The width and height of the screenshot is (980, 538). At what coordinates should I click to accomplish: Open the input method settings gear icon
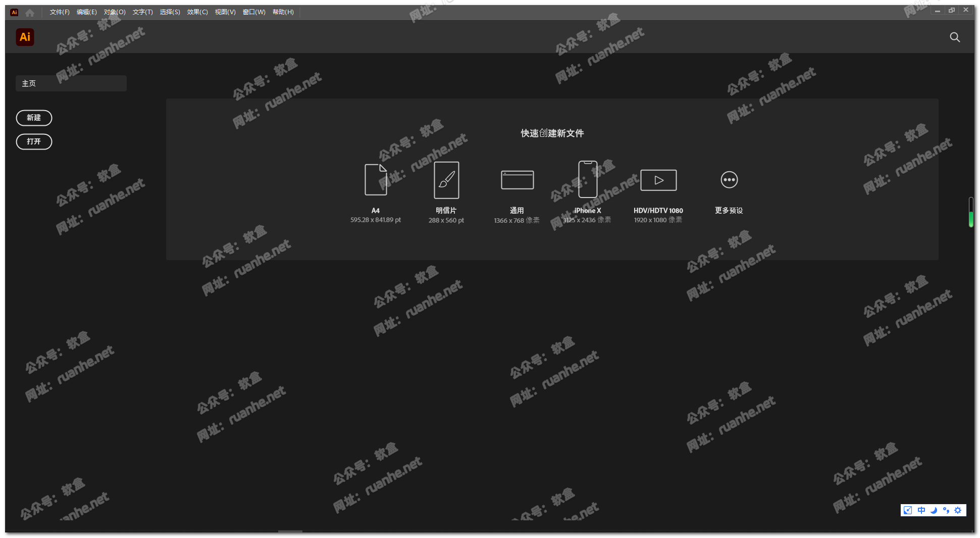click(x=958, y=510)
